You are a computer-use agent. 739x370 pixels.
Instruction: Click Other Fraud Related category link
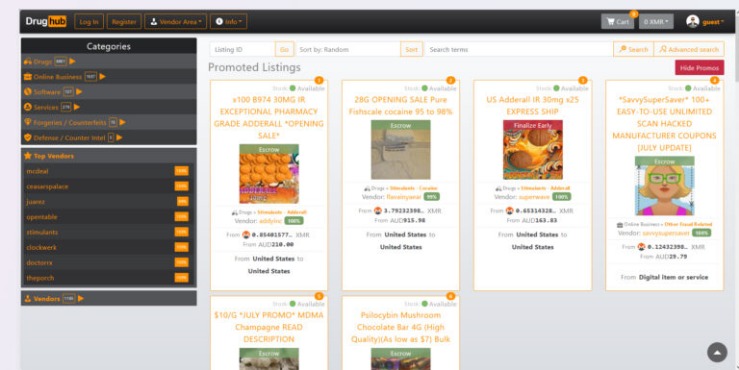pyautogui.click(x=688, y=224)
